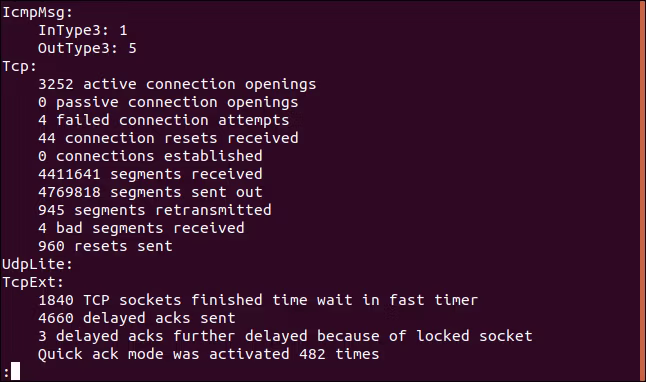
Task: Click the UdpLite section header
Action: (37, 264)
